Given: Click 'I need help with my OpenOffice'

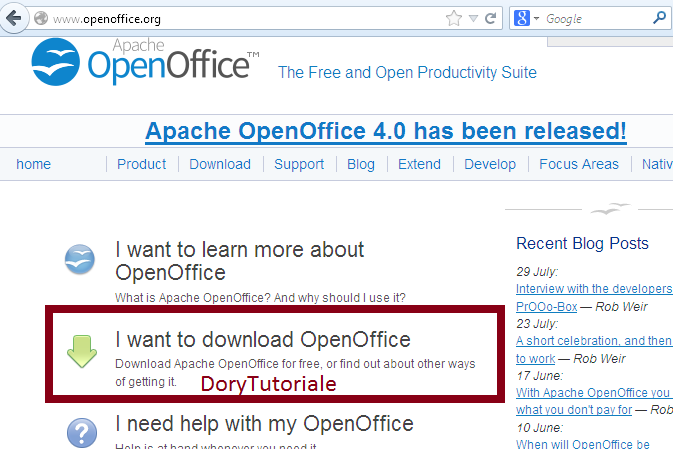Looking at the screenshot, I should point(264,424).
